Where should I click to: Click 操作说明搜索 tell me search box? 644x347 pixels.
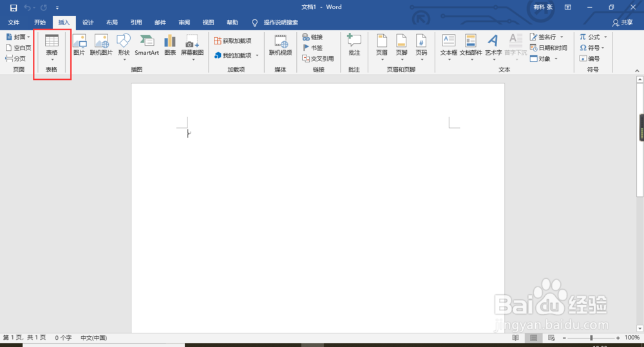tap(281, 23)
